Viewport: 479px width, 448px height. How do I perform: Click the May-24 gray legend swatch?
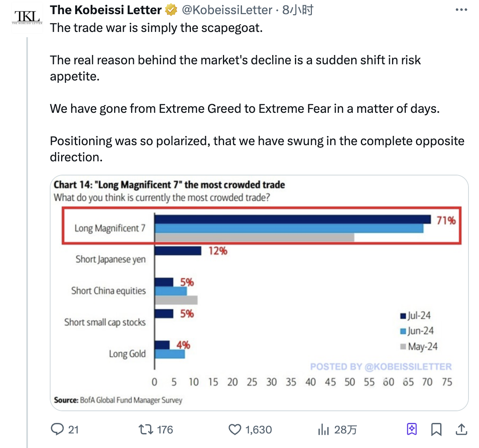coord(403,347)
